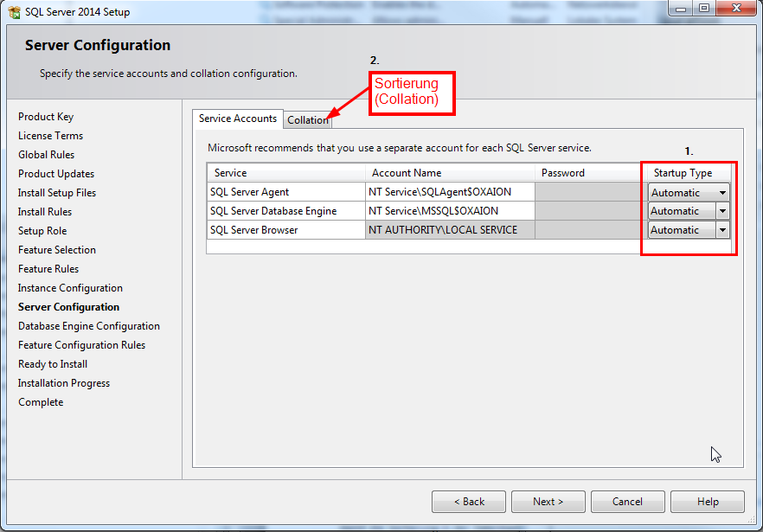The image size is (763, 532).
Task: Click the Service column header
Action: [285, 173]
